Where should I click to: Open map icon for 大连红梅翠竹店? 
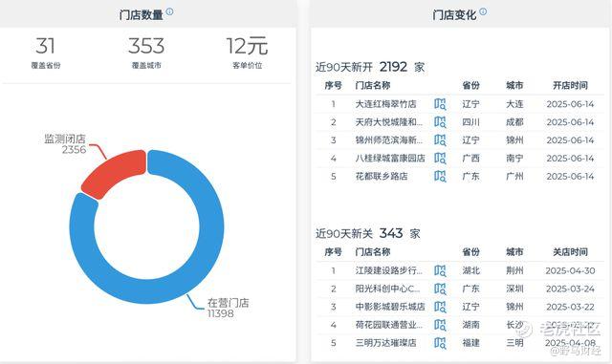[x=440, y=104]
